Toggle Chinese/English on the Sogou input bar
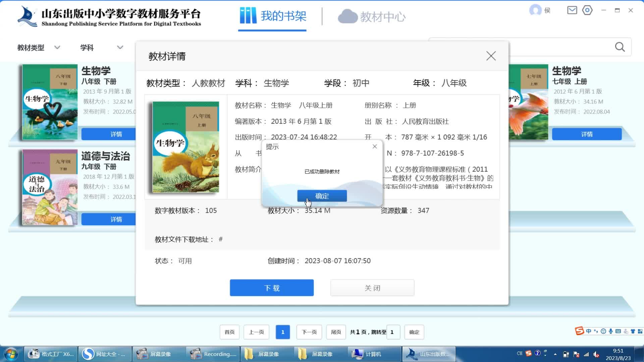 (589, 331)
